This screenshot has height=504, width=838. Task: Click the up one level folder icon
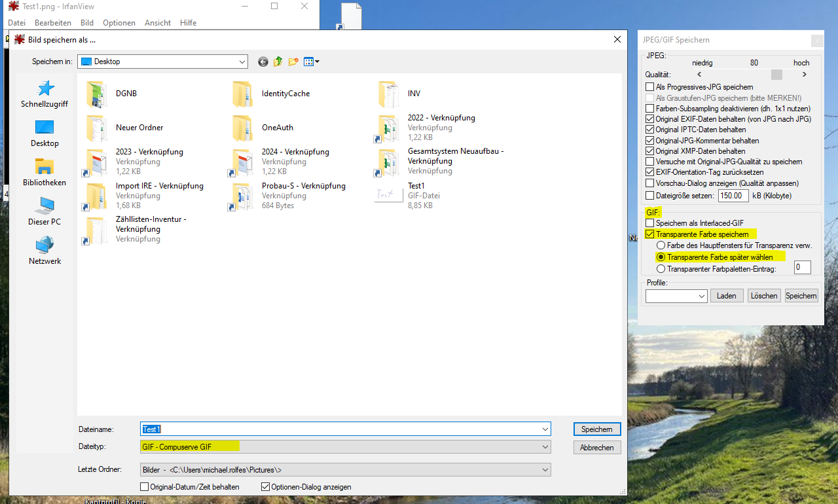click(278, 62)
